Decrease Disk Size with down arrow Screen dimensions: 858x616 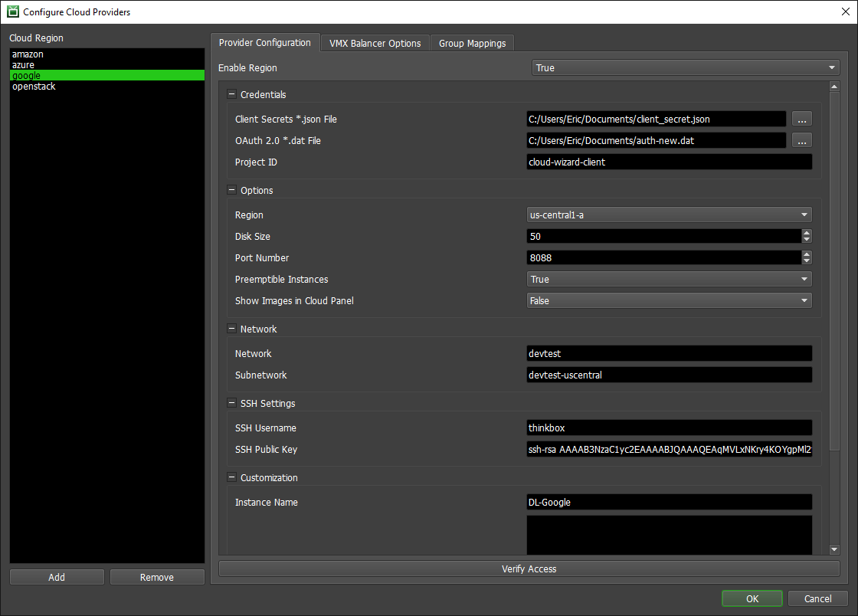807,240
